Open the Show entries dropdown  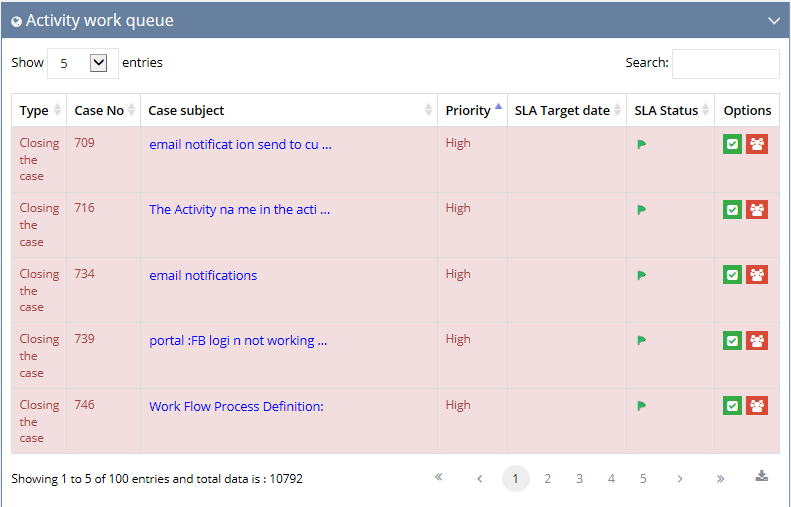click(x=83, y=63)
